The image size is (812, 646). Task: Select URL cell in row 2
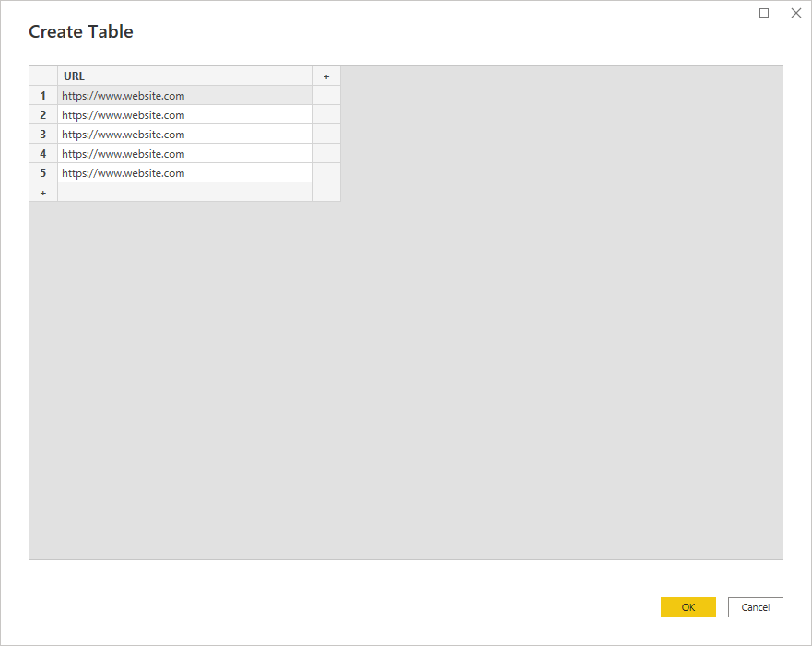pos(185,115)
